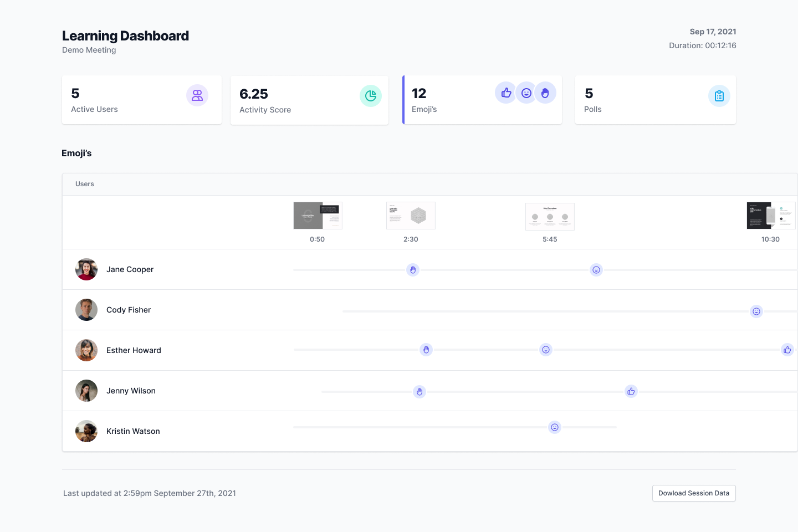Click the Duration: 00:12:16 text
798x532 pixels.
click(703, 45)
